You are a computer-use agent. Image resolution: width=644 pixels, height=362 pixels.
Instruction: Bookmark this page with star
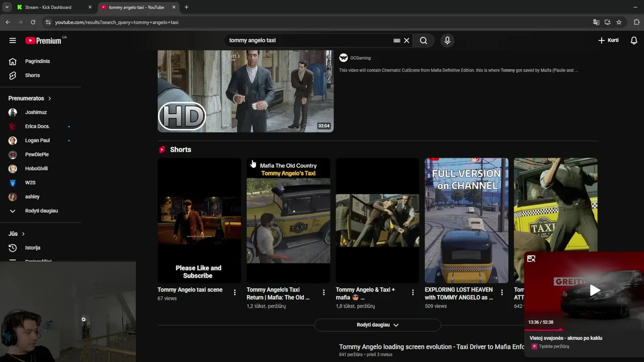tap(619, 22)
